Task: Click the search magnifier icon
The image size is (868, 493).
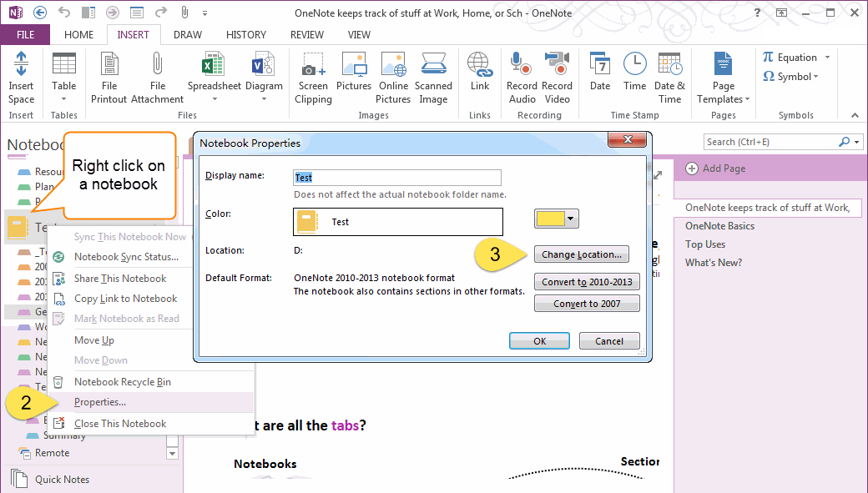Action: 844,142
